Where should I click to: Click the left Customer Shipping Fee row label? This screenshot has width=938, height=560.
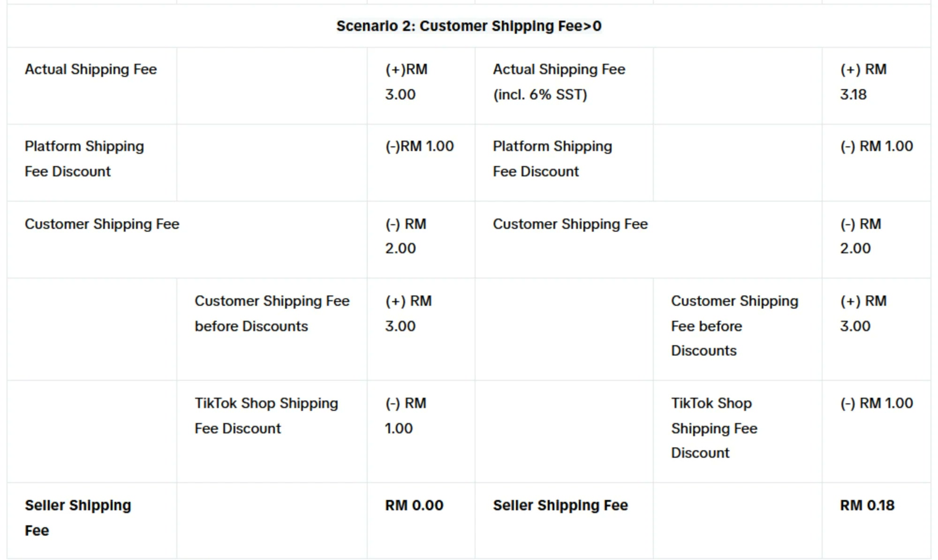102,224
